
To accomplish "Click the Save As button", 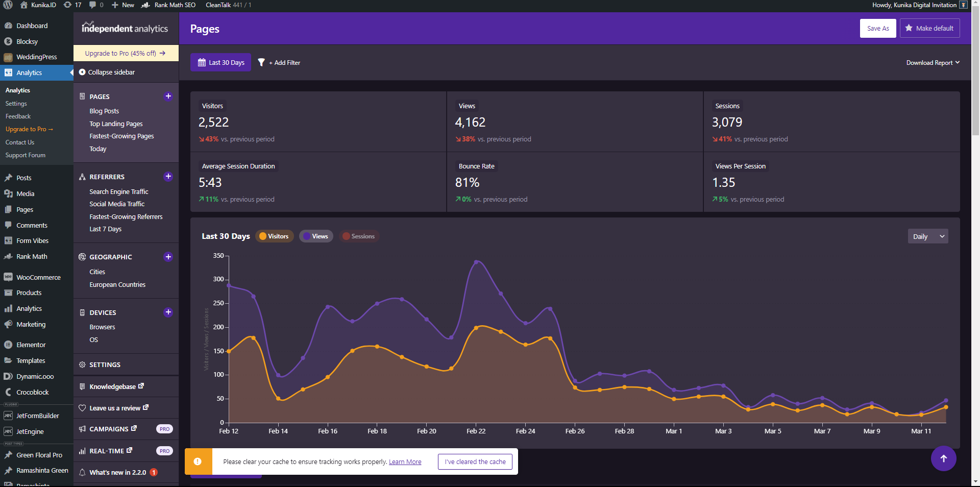I will coord(877,29).
